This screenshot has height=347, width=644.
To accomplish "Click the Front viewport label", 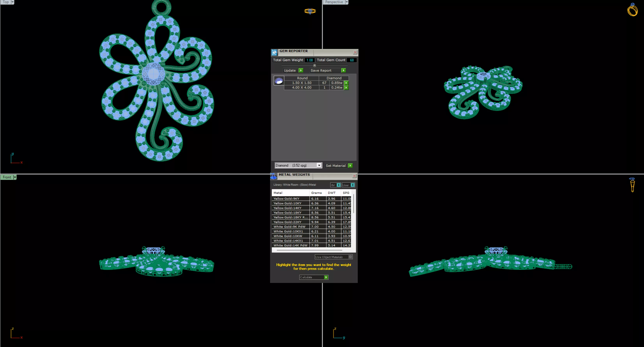I will (7, 177).
